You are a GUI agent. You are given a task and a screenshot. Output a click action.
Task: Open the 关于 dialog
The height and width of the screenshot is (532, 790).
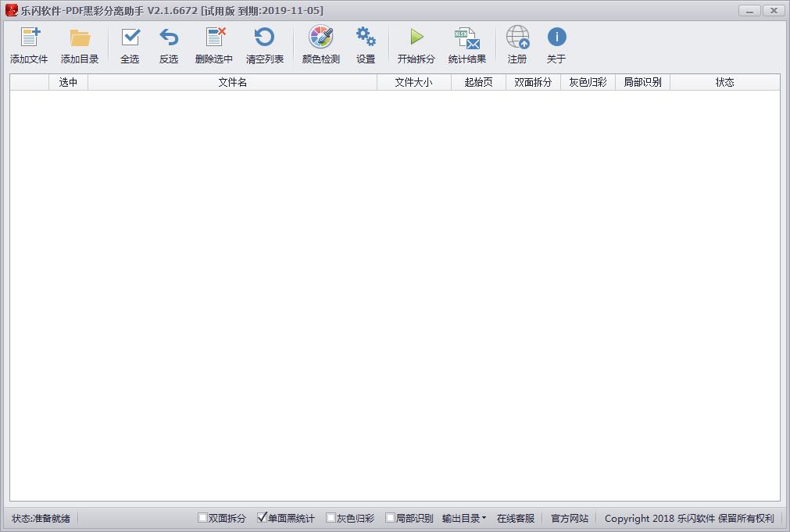556,44
